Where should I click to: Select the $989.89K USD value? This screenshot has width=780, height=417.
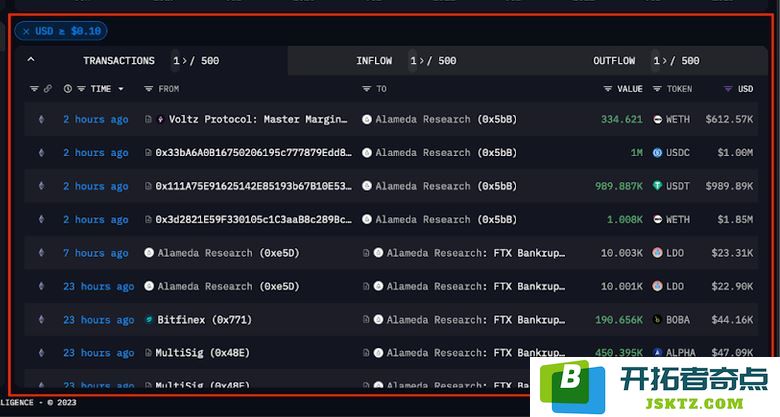click(729, 186)
